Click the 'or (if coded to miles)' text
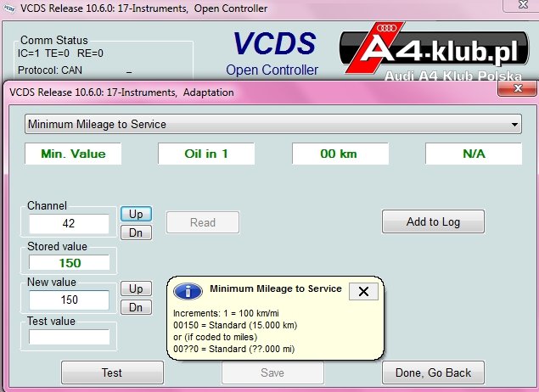 click(x=216, y=337)
